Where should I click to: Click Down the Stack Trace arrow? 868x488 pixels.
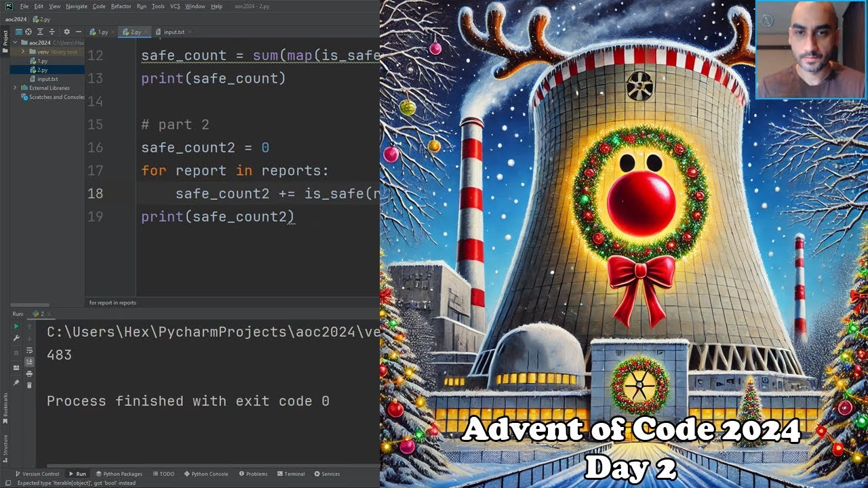[29, 338]
